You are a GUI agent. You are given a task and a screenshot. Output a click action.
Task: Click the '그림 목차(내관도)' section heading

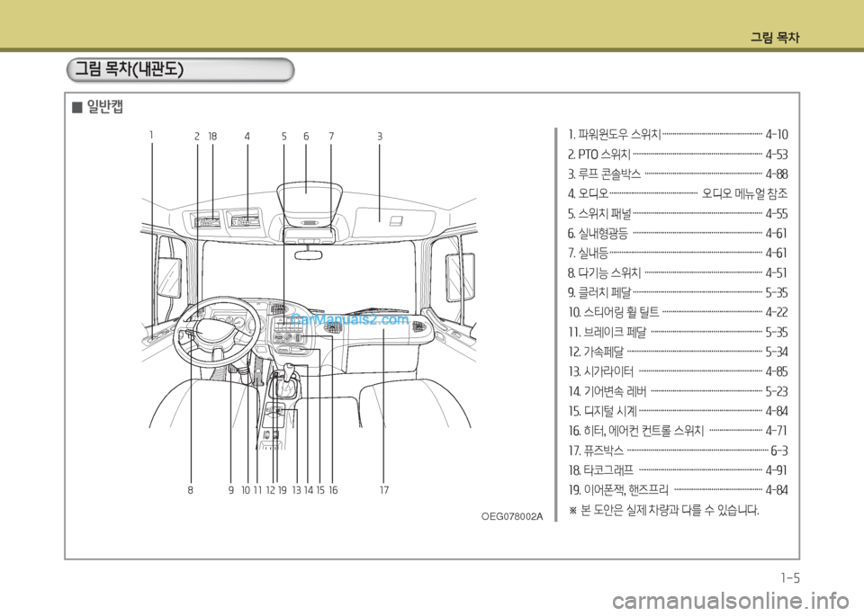tap(130, 69)
